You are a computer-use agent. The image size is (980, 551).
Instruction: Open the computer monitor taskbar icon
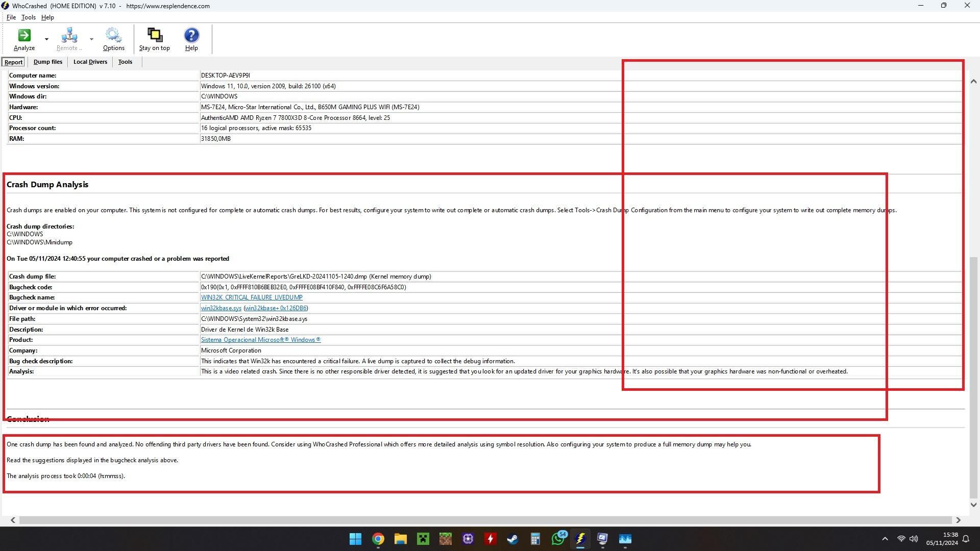(602, 539)
